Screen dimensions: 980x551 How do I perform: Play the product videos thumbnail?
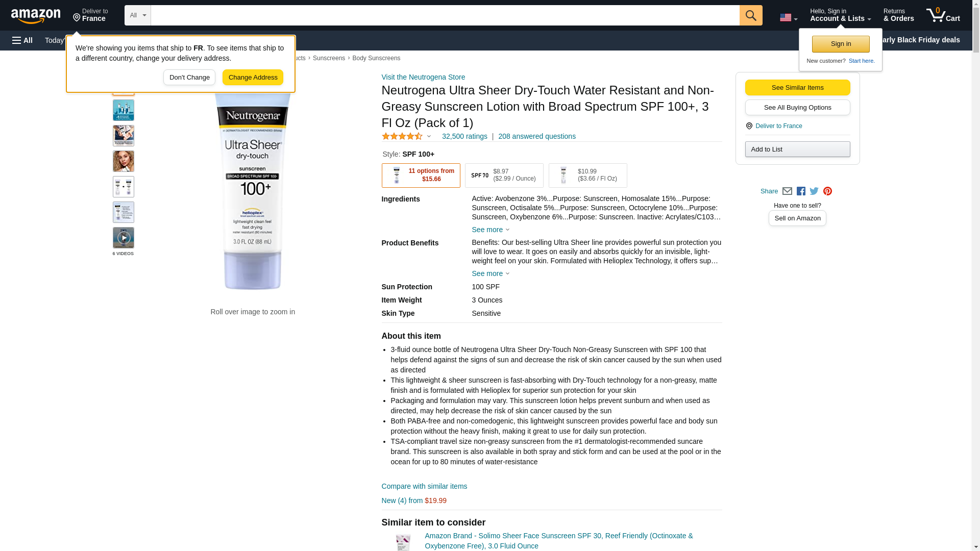[124, 238]
